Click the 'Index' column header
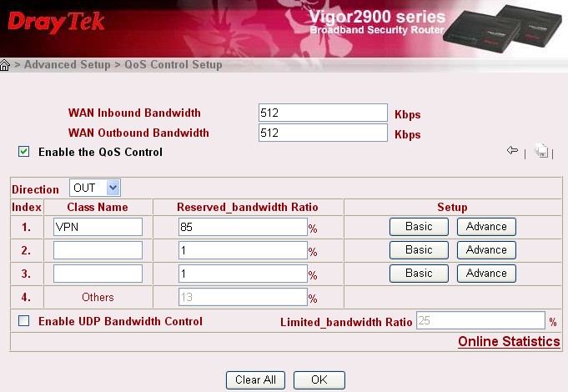Viewport: 568px width, 392px height. (27, 207)
